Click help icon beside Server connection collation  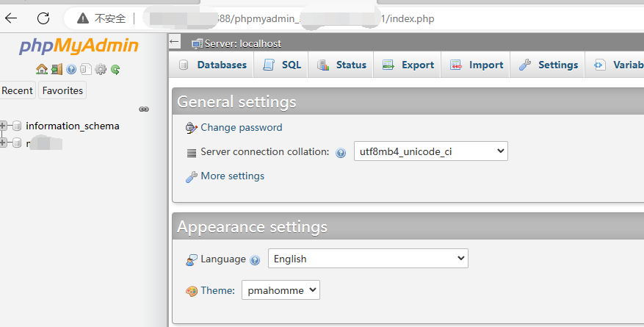341,153
